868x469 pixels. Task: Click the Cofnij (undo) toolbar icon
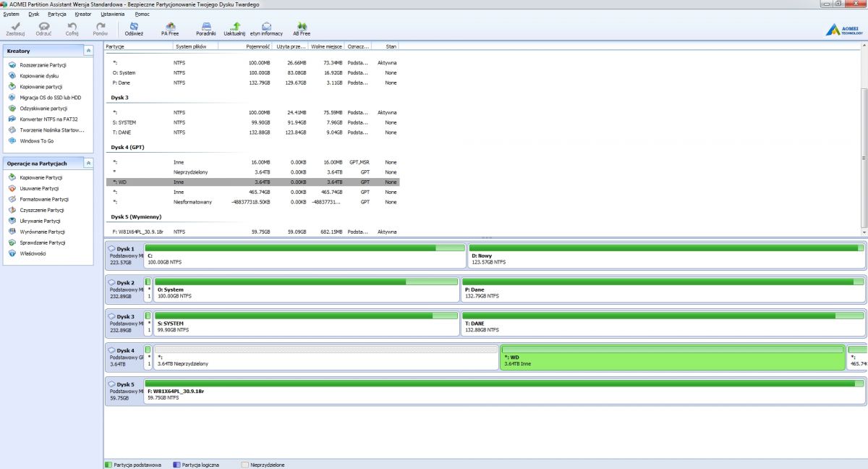[x=72, y=28]
